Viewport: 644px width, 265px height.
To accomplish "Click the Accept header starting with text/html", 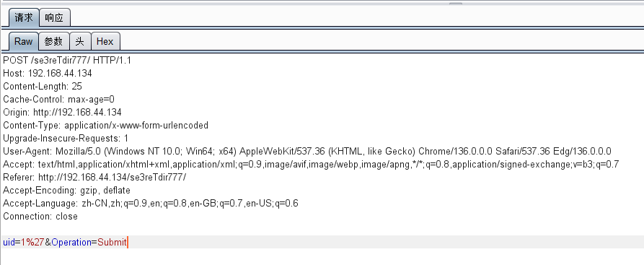I will (311, 165).
